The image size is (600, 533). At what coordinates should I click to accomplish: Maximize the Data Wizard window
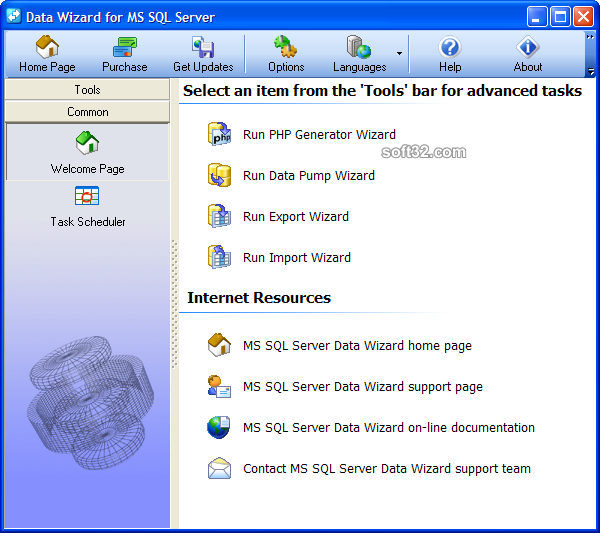pos(560,16)
